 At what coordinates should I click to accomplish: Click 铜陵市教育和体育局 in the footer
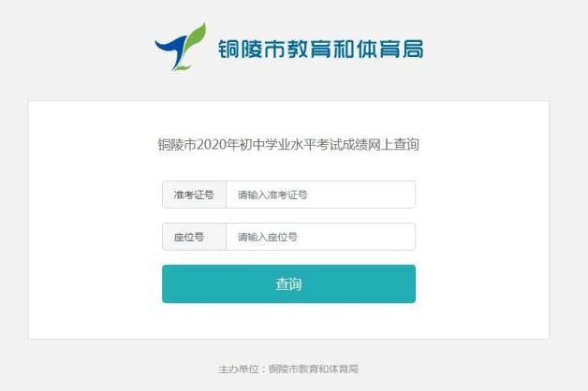(x=314, y=369)
